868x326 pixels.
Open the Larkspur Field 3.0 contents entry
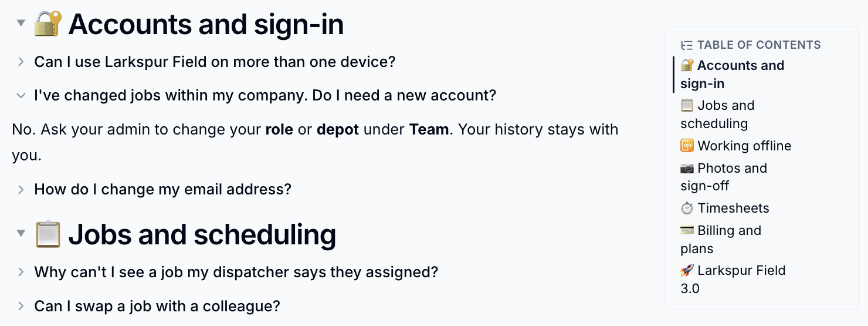click(x=733, y=279)
